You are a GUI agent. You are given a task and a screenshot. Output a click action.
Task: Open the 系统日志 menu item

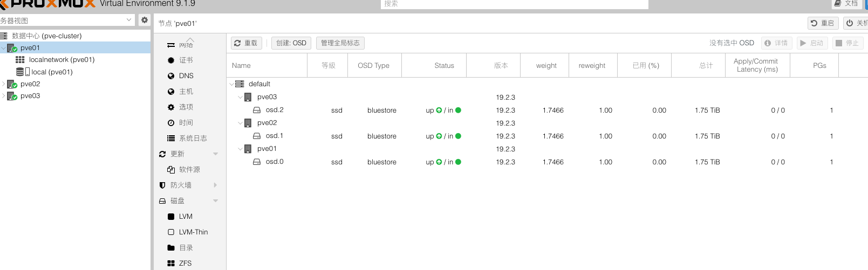click(193, 139)
